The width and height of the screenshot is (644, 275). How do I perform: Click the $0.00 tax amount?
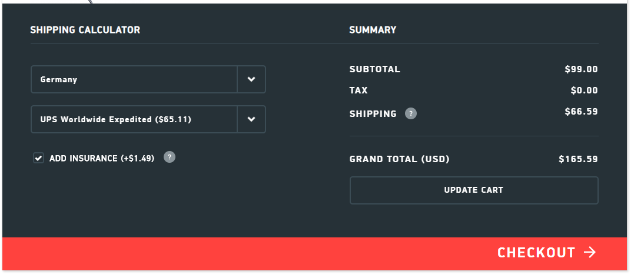pos(584,90)
